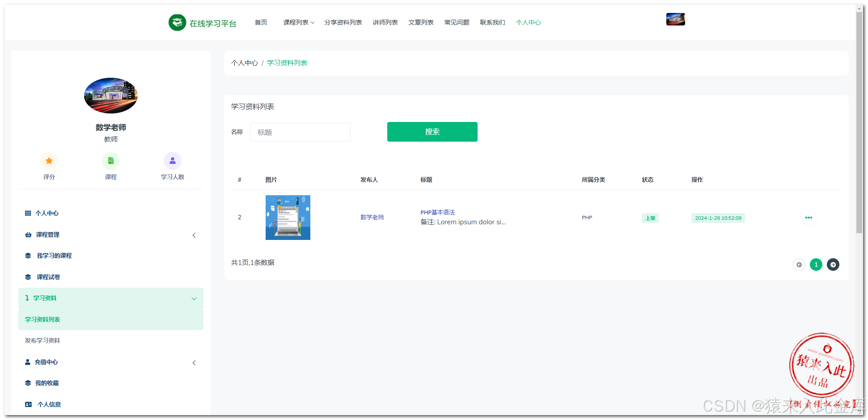
Task: Select page 1 in the pagination control
Action: (816, 265)
